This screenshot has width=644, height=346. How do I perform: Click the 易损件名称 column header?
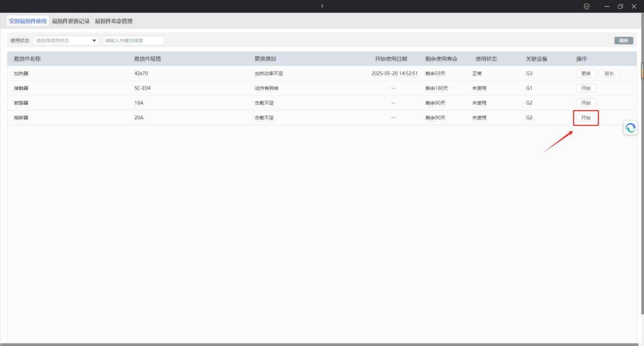point(27,59)
